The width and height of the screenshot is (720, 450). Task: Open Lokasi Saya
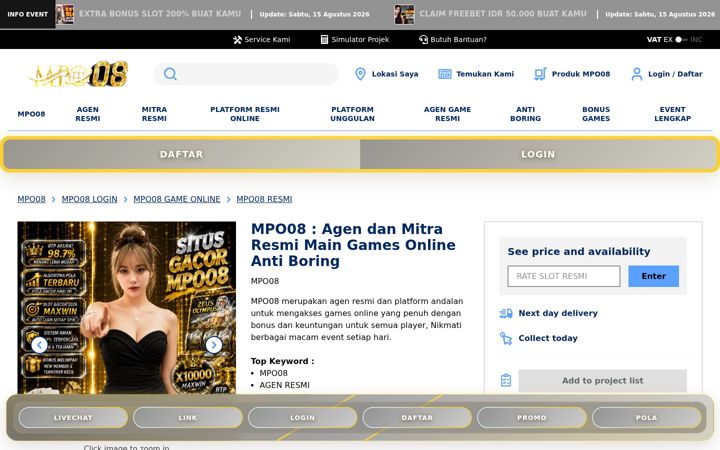[x=387, y=74]
